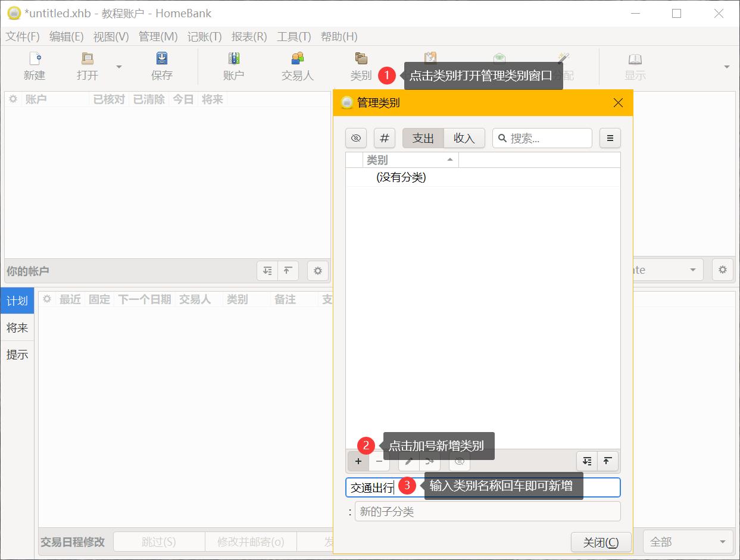Click the 关闭 button to close dialog
740x560 pixels.
coord(601,542)
